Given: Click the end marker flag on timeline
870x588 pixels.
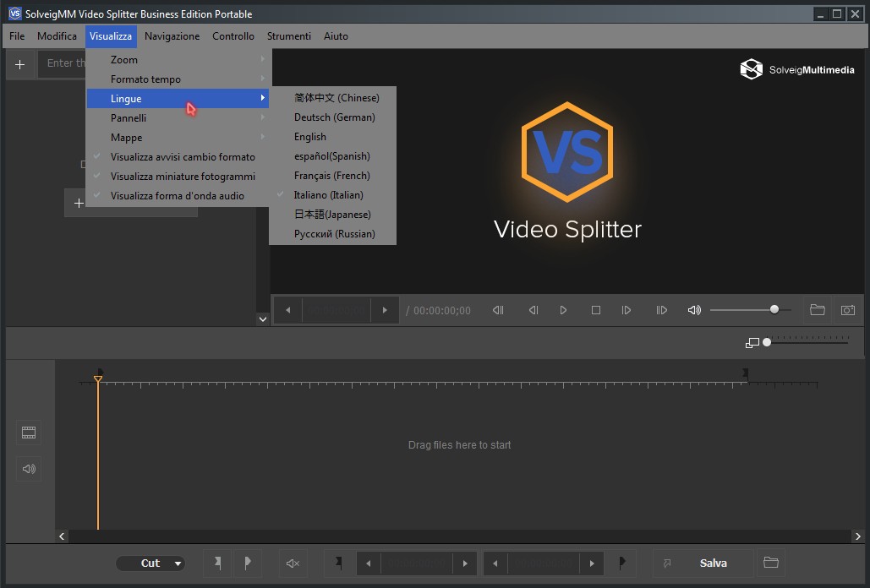Looking at the screenshot, I should coord(746,373).
